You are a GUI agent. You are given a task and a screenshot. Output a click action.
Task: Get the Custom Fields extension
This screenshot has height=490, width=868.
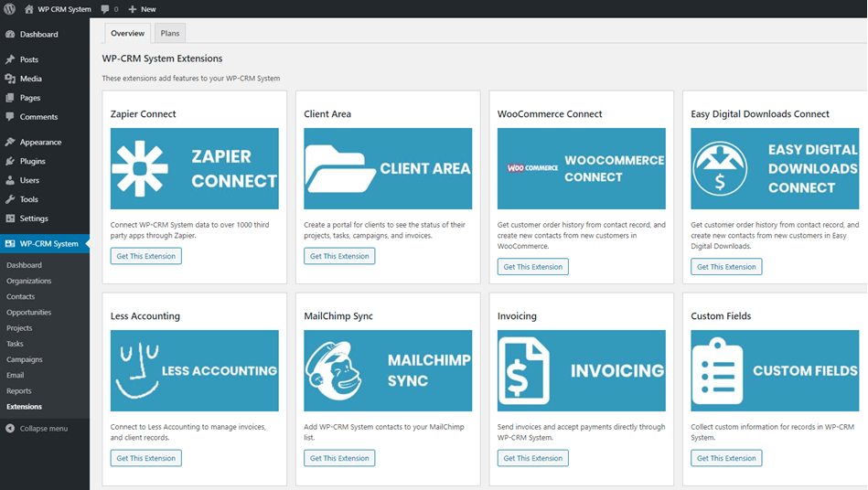click(726, 458)
